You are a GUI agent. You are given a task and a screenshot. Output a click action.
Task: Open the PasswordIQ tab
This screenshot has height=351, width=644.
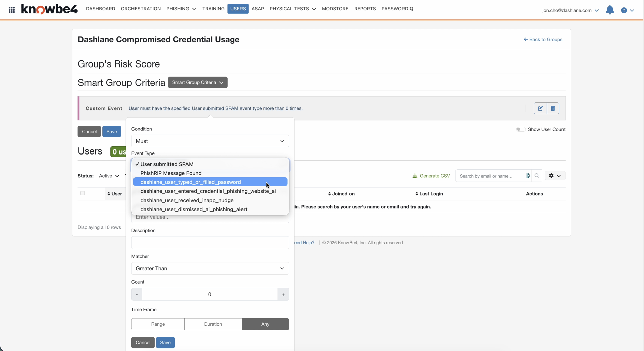397,9
